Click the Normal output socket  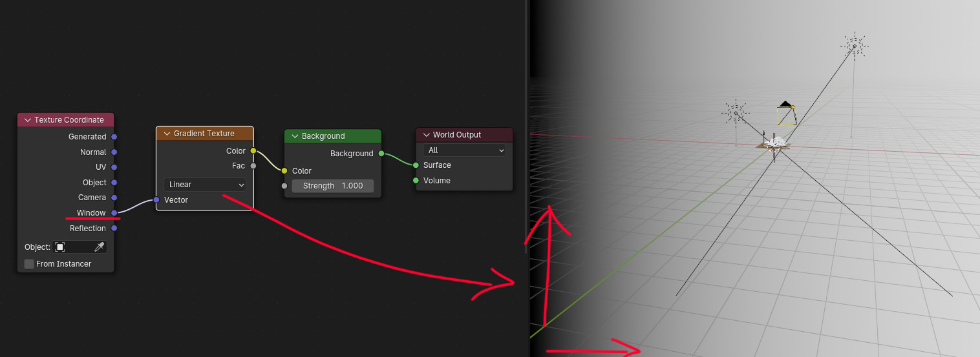[114, 152]
